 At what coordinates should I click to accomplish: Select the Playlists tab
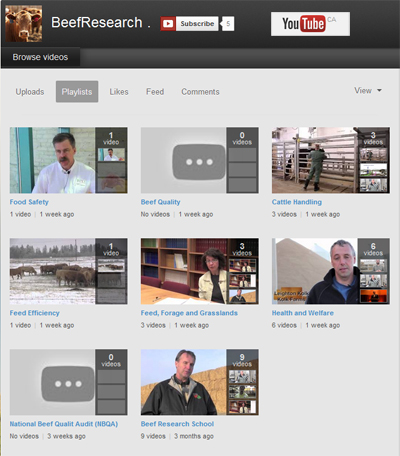[x=77, y=92]
